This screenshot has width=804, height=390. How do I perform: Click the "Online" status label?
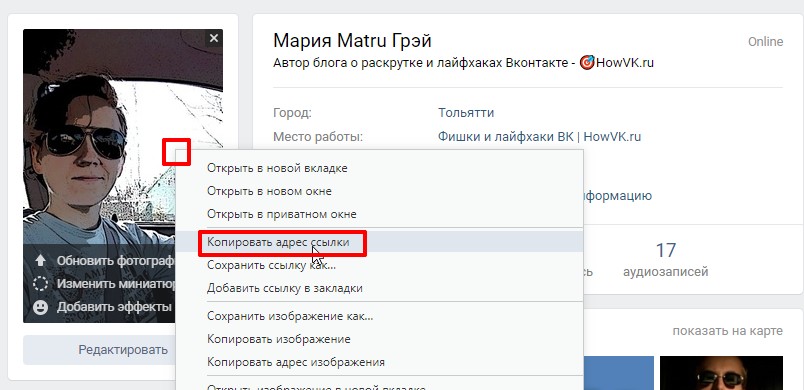tap(766, 42)
